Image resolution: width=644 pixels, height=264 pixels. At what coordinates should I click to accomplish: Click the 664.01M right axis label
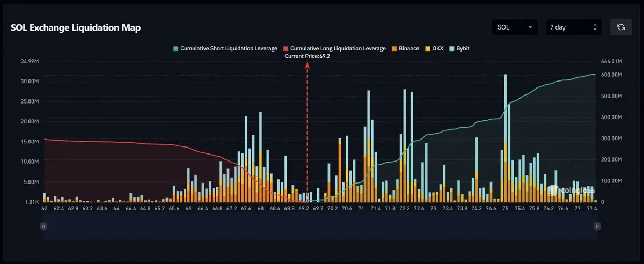coord(612,61)
